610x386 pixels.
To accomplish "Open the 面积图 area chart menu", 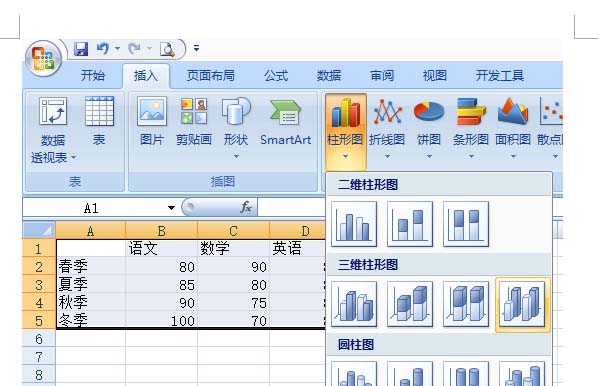I will tap(513, 128).
